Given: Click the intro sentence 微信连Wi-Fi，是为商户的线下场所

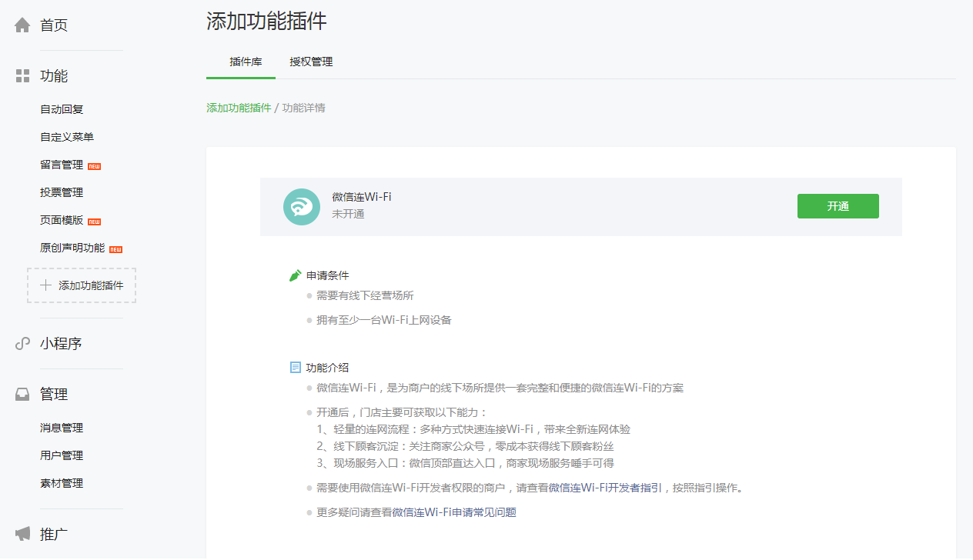Looking at the screenshot, I should pyautogui.click(x=500, y=388).
